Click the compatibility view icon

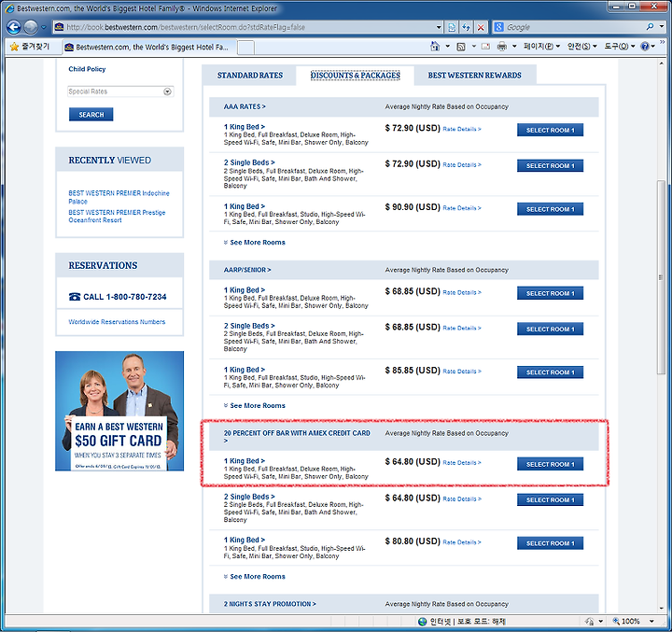(x=452, y=27)
